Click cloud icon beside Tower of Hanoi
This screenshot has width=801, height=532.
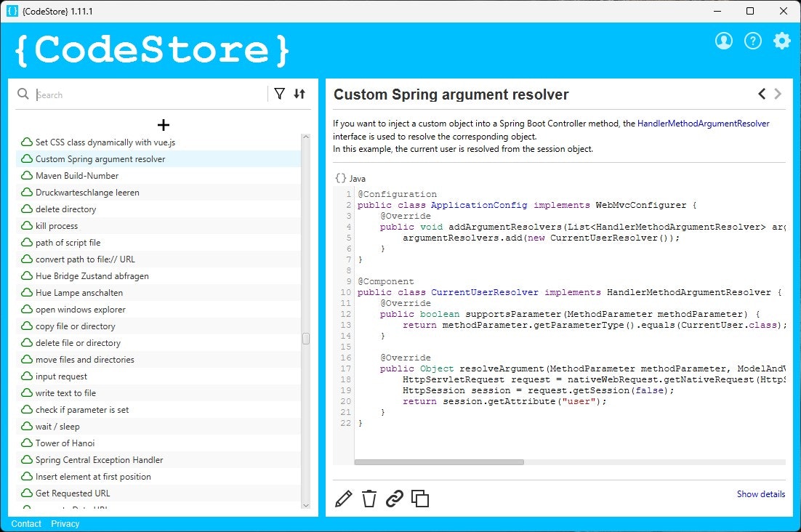(27, 443)
